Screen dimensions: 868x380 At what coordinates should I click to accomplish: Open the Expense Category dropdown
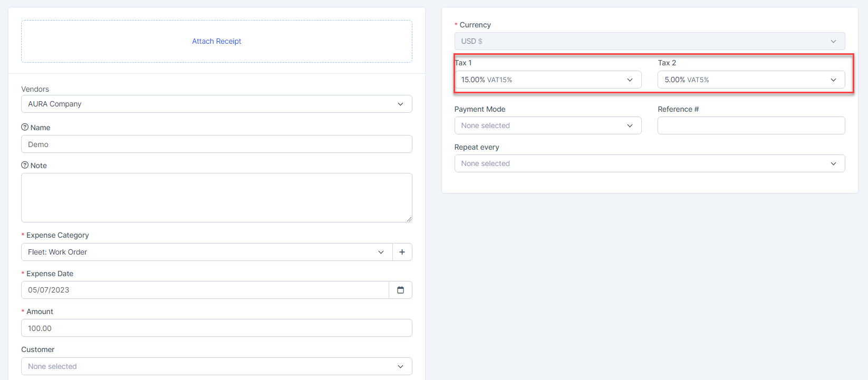pos(207,252)
